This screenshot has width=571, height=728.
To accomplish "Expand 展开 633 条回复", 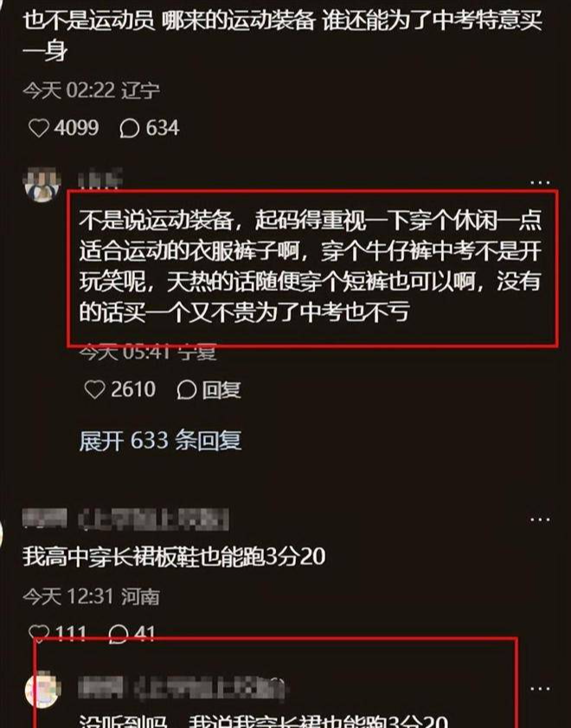I will pyautogui.click(x=161, y=440).
